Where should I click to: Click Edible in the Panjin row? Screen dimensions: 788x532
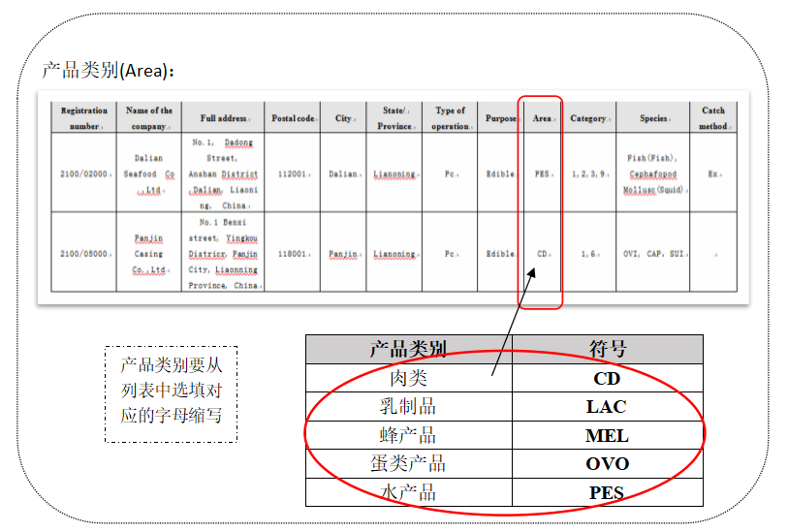point(500,254)
